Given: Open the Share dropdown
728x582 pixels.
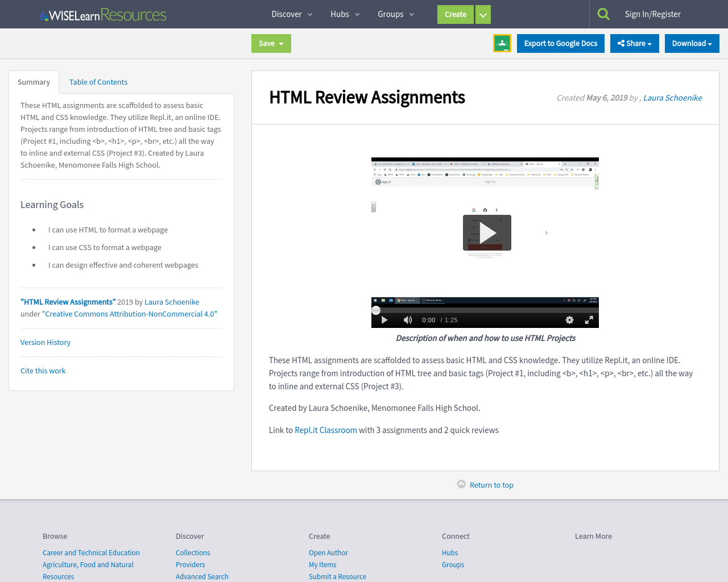Looking at the screenshot, I should pyautogui.click(x=635, y=43).
